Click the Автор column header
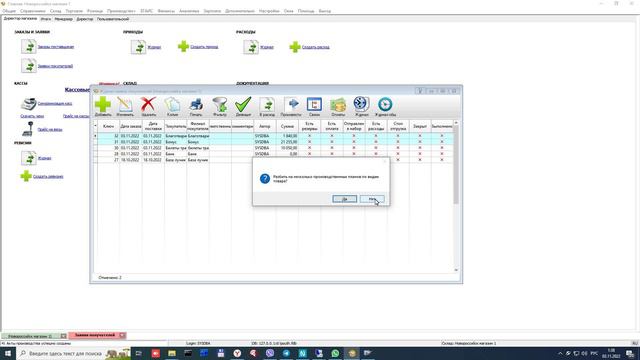 point(264,126)
